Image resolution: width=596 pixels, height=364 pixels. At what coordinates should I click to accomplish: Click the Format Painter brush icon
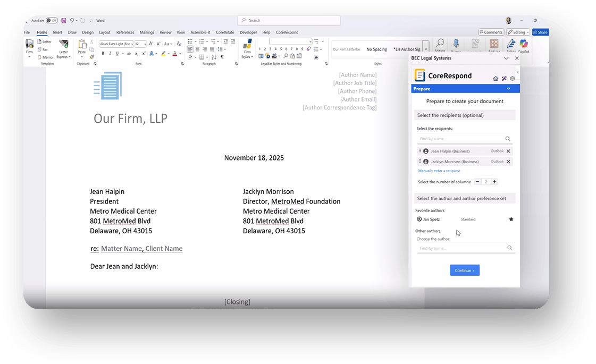pyautogui.click(x=91, y=57)
